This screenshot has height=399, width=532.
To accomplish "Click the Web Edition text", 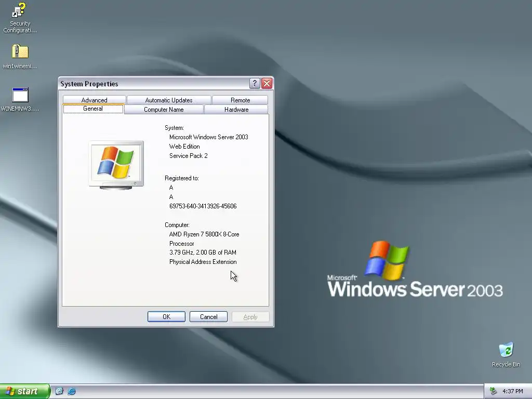I will point(184,147).
